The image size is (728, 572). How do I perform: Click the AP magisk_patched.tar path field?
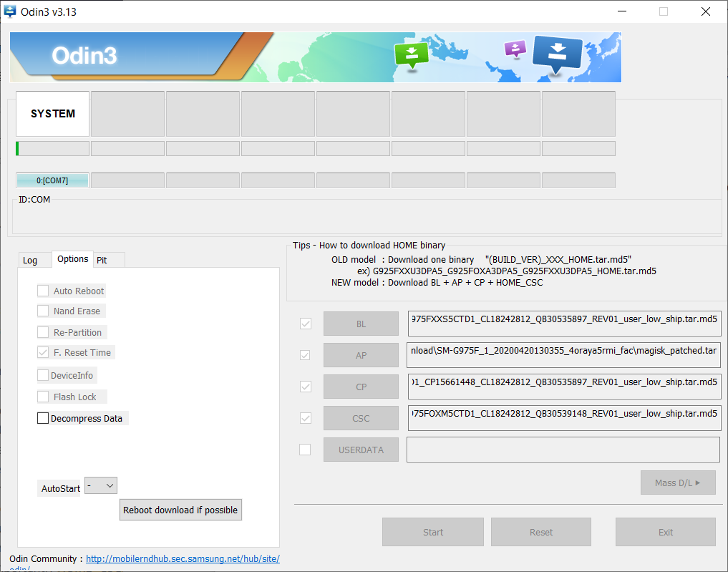click(x=563, y=355)
